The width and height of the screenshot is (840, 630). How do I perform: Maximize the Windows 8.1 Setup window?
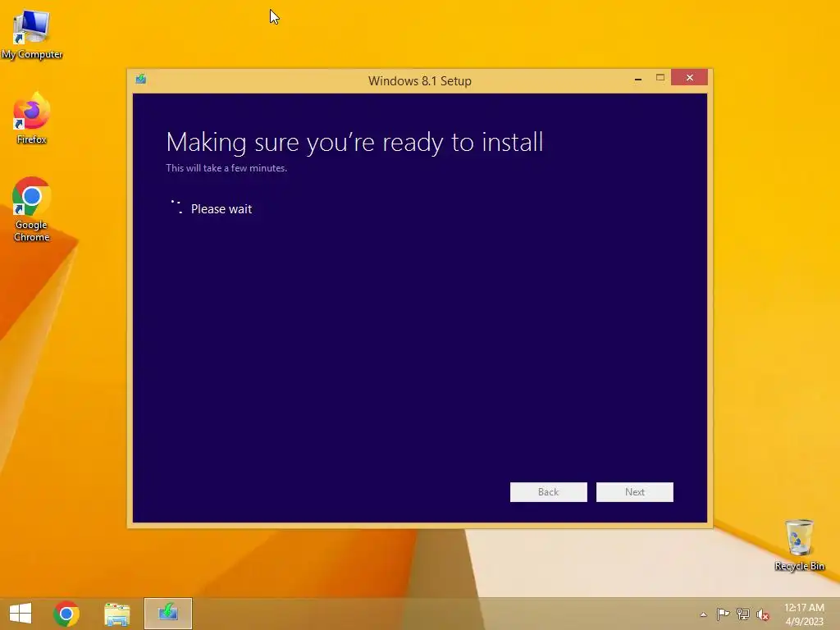(660, 78)
